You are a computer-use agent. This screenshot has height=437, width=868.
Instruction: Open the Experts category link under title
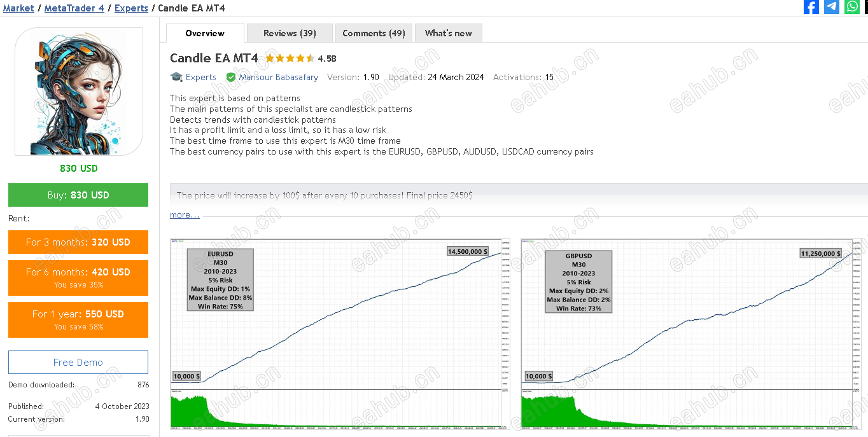(x=201, y=77)
